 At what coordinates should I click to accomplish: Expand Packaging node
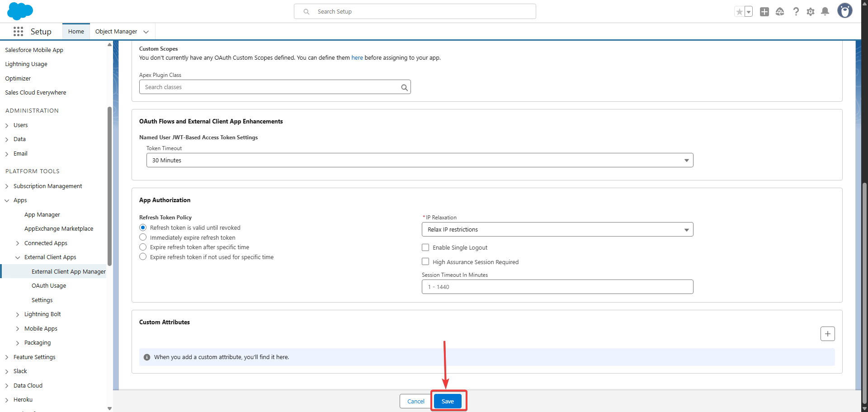18,343
